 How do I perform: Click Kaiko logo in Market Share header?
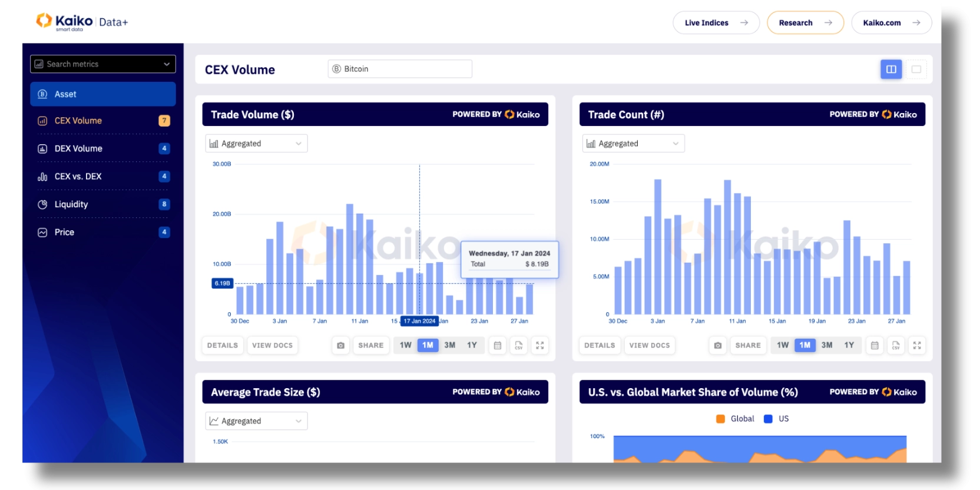[x=899, y=392]
